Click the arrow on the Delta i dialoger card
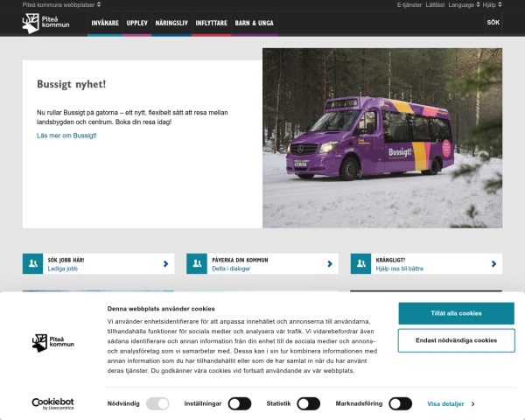This screenshot has height=420, width=525. [x=330, y=264]
